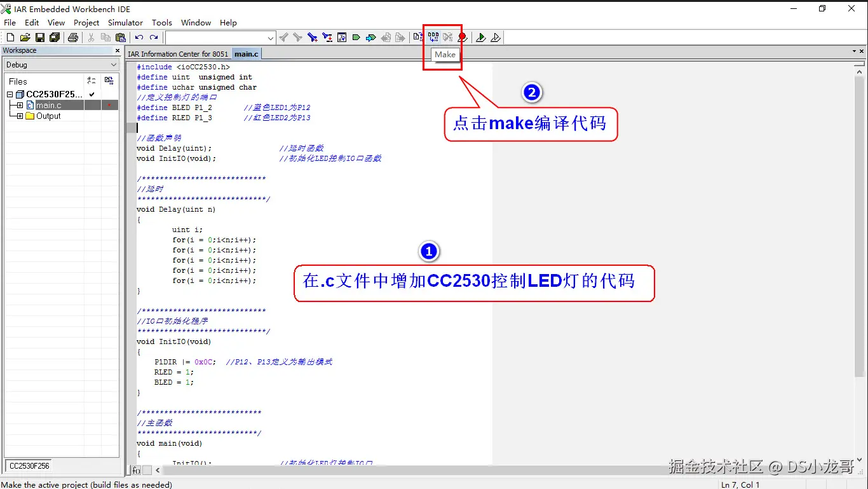868x489 pixels.
Task: Open the Debug configuration dropdown
Action: pyautogui.click(x=114, y=64)
